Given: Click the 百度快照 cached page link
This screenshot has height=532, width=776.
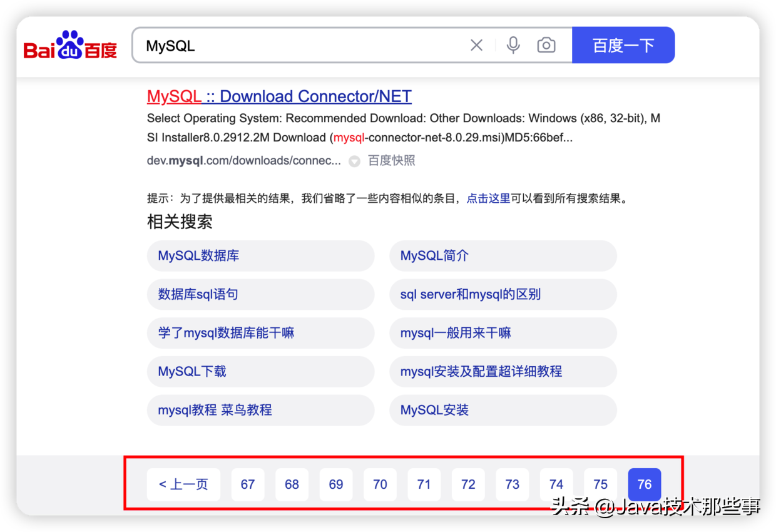Looking at the screenshot, I should tap(391, 161).
